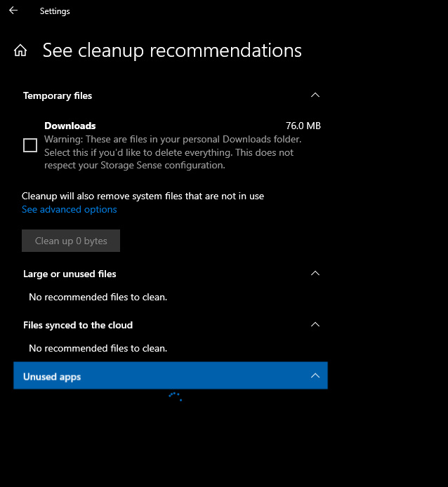Check the Downloads checkbox
This screenshot has height=487, width=448.
pos(30,145)
